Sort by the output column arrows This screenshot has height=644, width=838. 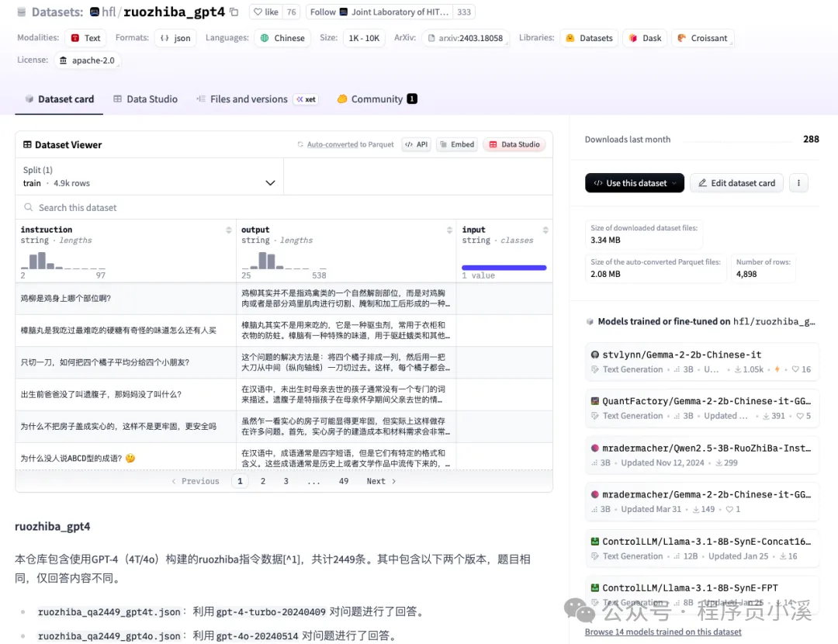coord(449,230)
